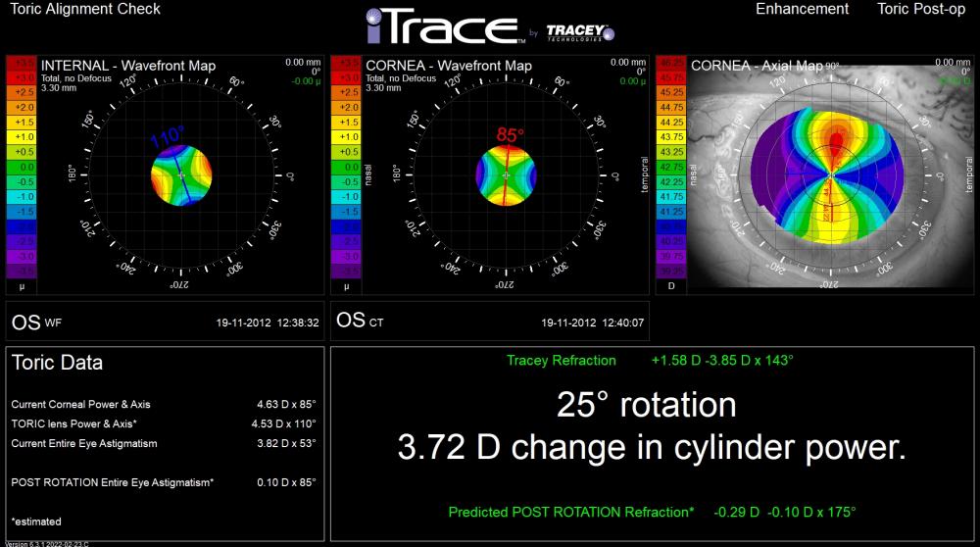Pick the -1.0 swatch on INTERNAL map scale
Image resolution: width=980 pixels, height=547 pixels.
pyautogui.click(x=21, y=197)
